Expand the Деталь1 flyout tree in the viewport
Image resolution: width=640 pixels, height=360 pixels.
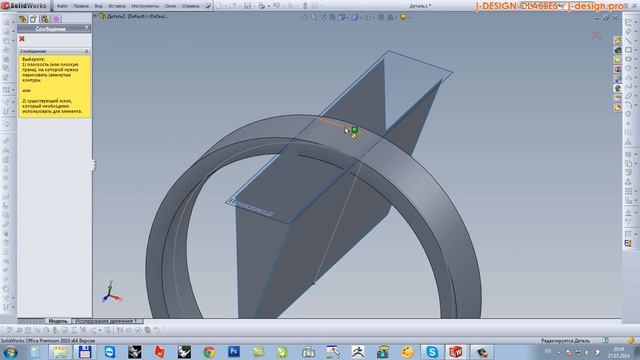[x=96, y=16]
